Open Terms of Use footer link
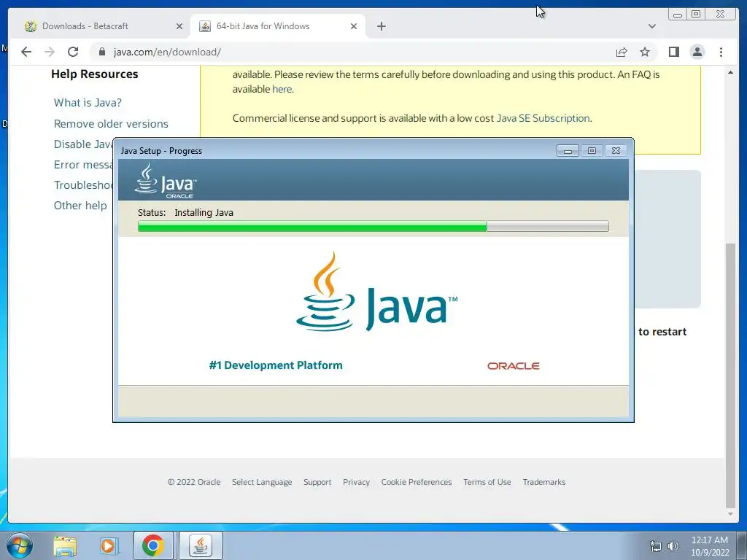 point(487,482)
